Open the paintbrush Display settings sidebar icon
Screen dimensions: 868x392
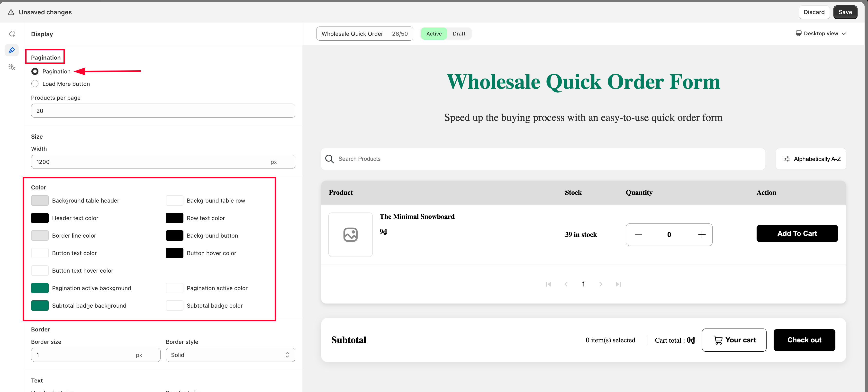click(x=12, y=51)
